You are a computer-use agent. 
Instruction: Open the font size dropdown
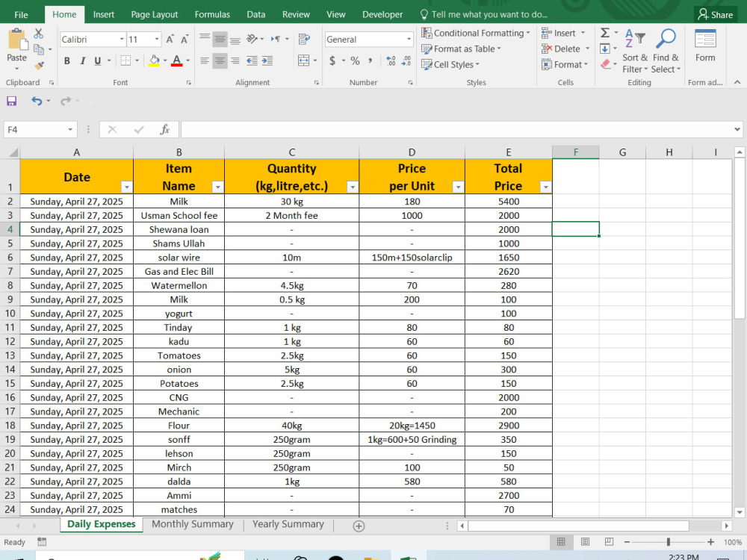[x=157, y=39]
